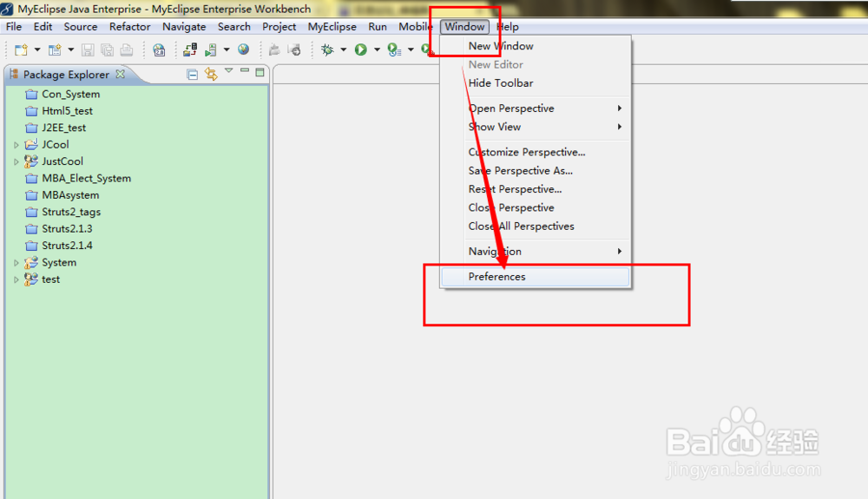Expand the test project node
Screen dimensions: 868x499
coord(16,279)
